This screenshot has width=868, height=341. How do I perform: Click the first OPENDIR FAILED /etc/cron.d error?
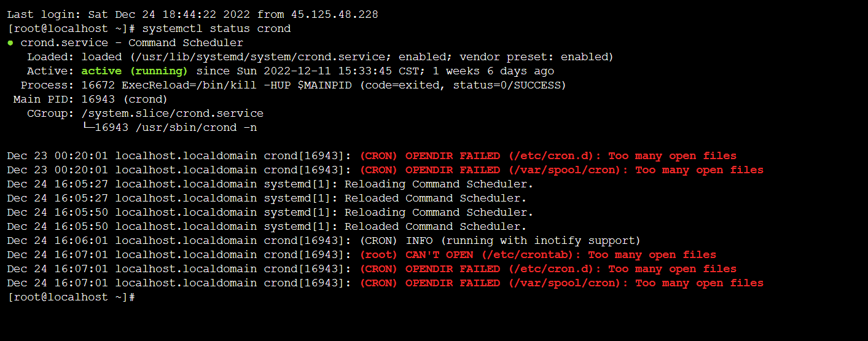click(548, 156)
